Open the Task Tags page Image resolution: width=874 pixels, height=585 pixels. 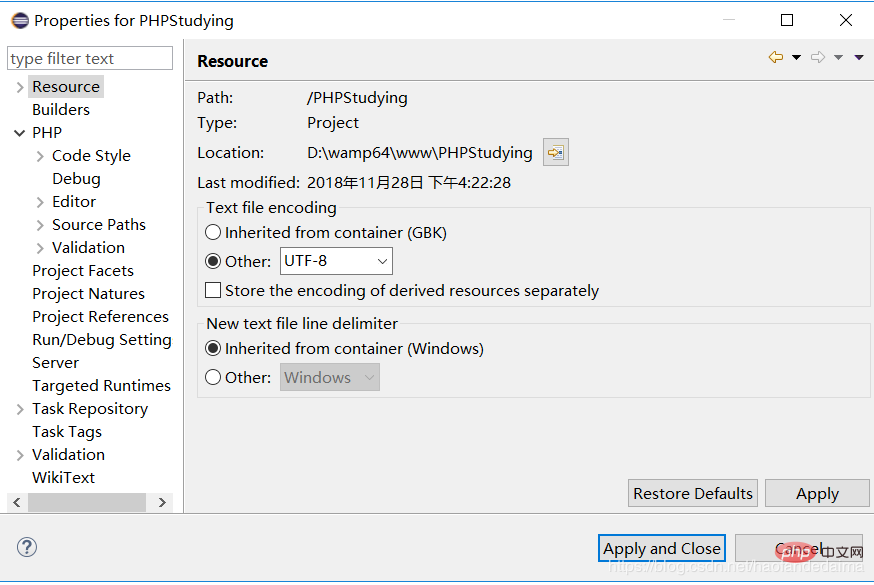pos(67,432)
